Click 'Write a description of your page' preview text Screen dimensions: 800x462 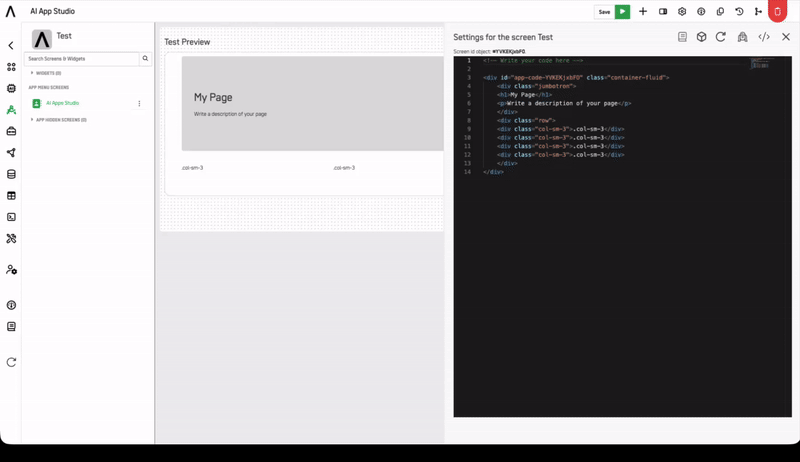click(x=230, y=114)
